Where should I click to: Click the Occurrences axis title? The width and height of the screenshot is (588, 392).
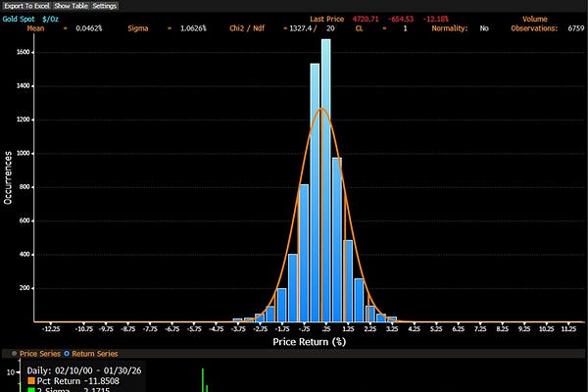[8, 177]
